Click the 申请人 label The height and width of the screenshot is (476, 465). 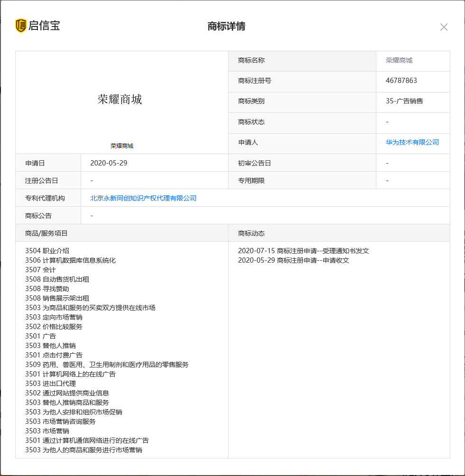tap(248, 142)
